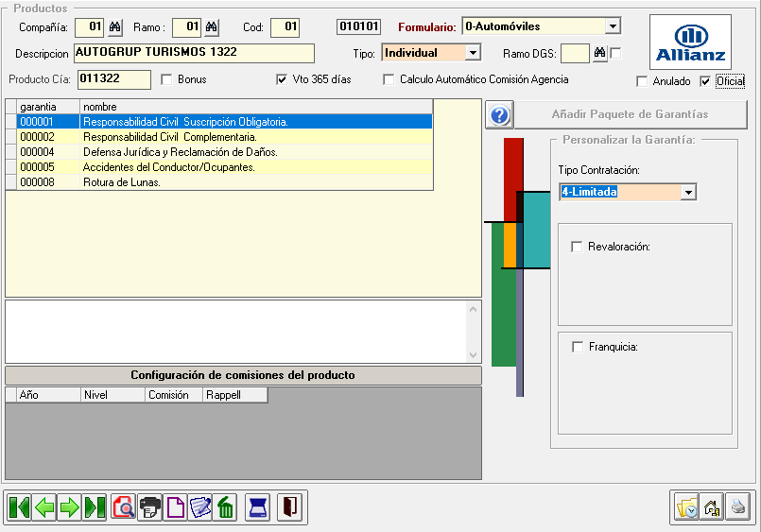Open the Tipo Contratación dropdown

pos(688,192)
